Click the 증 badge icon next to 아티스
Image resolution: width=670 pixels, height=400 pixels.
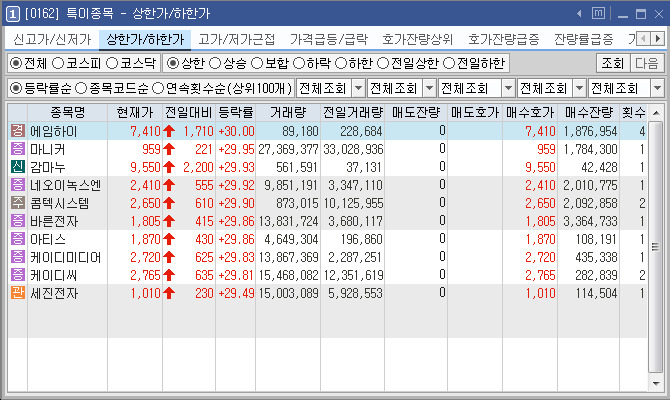[18, 239]
